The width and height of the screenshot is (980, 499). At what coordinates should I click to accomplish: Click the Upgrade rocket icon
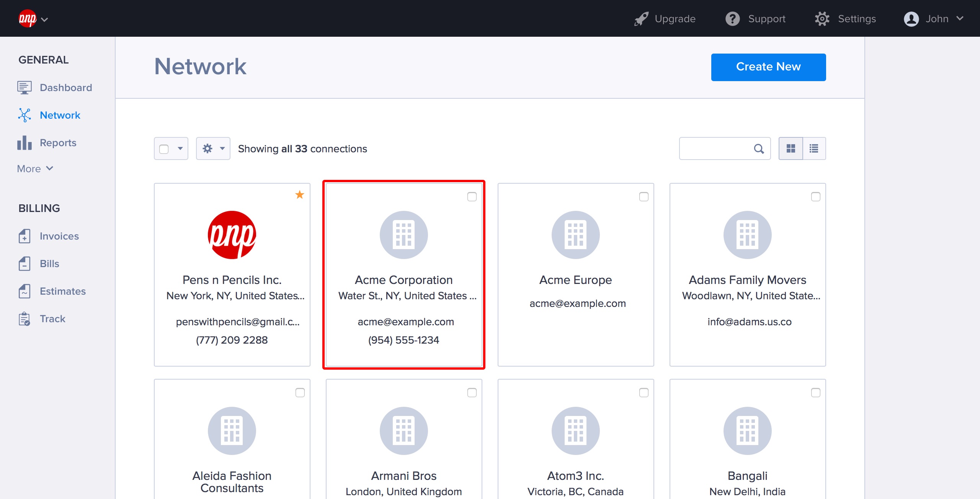[x=641, y=19]
